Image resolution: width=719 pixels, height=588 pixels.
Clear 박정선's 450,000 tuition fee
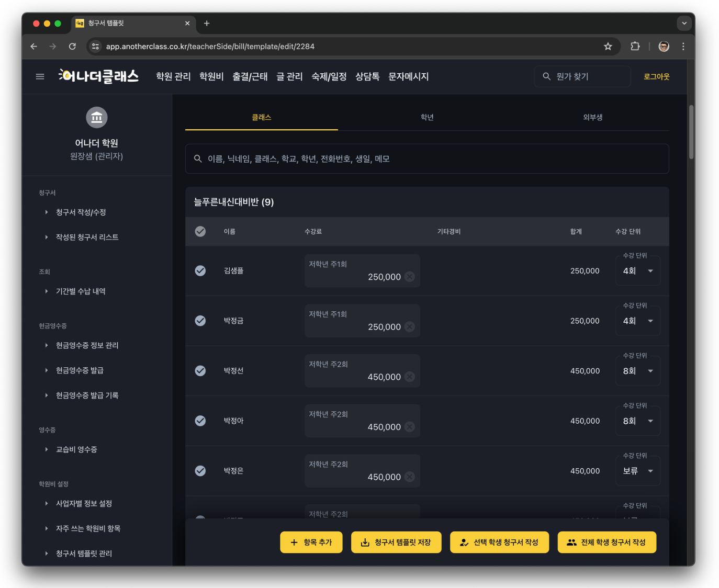(410, 377)
